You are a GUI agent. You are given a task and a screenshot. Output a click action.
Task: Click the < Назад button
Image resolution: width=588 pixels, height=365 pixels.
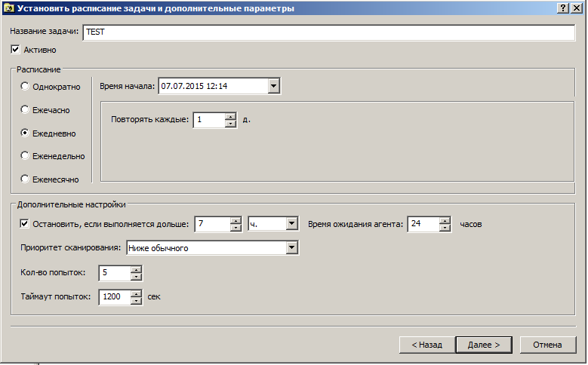pyautogui.click(x=426, y=345)
